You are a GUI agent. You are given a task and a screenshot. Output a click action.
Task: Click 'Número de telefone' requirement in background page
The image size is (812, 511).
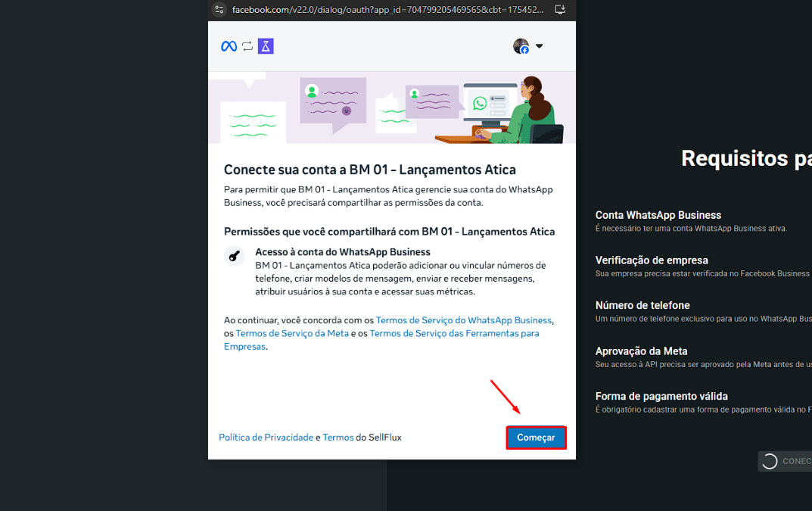pyautogui.click(x=642, y=305)
